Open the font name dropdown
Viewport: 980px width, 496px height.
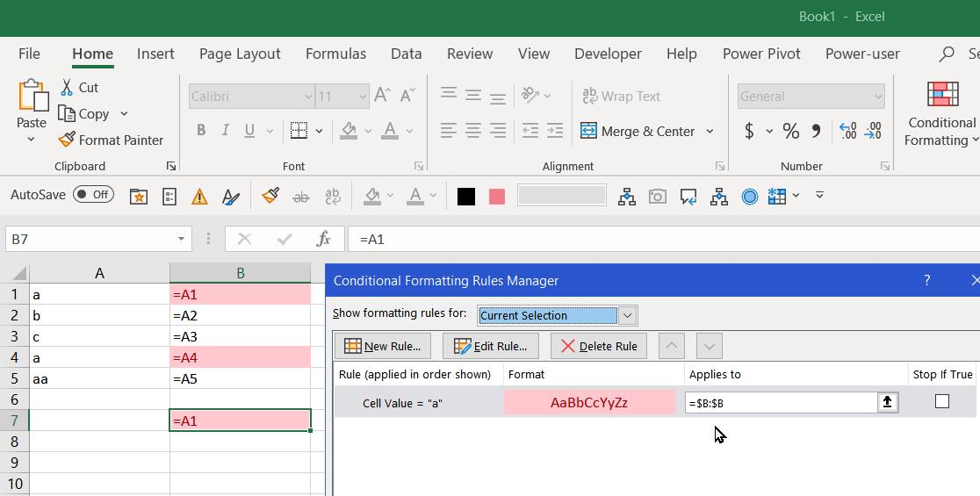click(x=308, y=97)
